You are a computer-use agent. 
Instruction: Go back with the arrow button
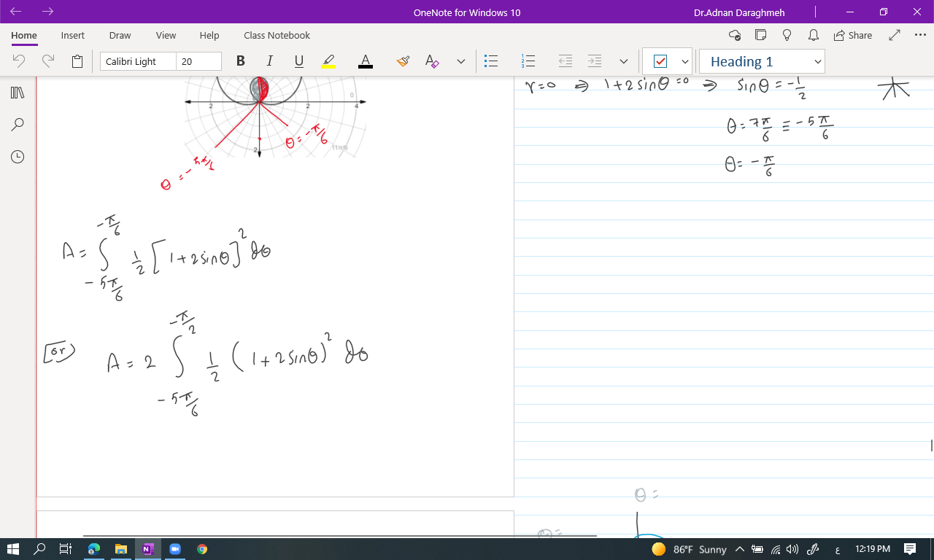point(16,12)
